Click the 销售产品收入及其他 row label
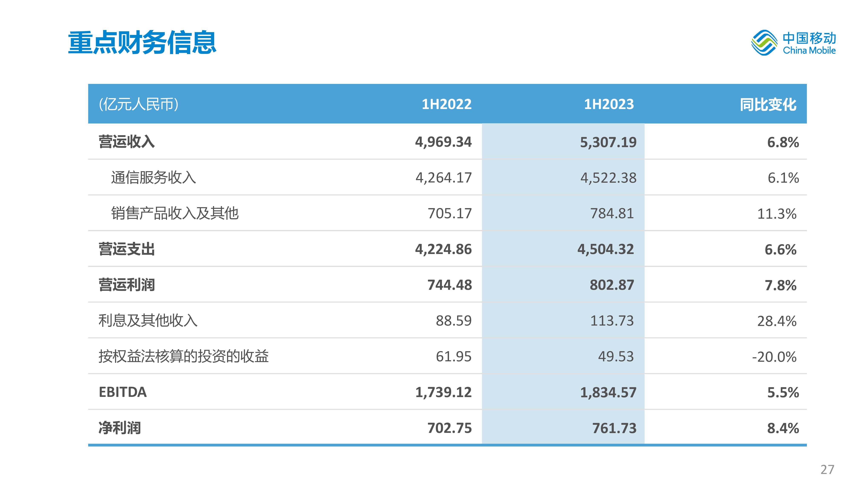The width and height of the screenshot is (868, 488). 175,213
